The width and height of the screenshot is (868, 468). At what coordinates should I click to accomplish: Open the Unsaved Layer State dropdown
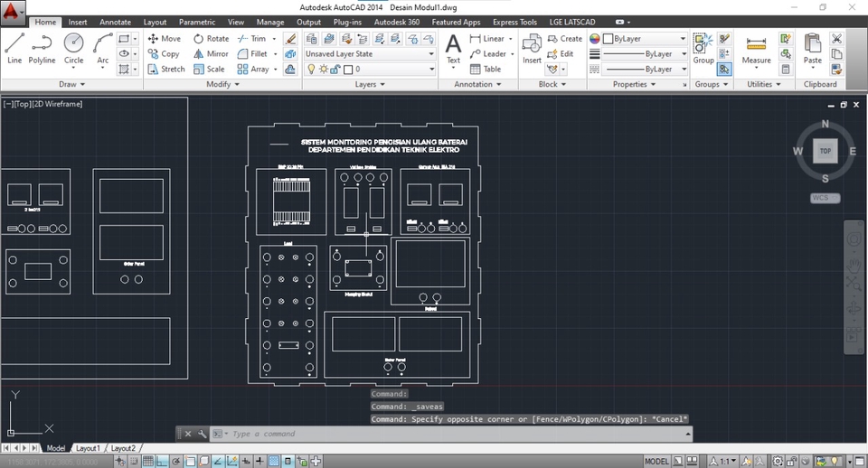pos(370,54)
